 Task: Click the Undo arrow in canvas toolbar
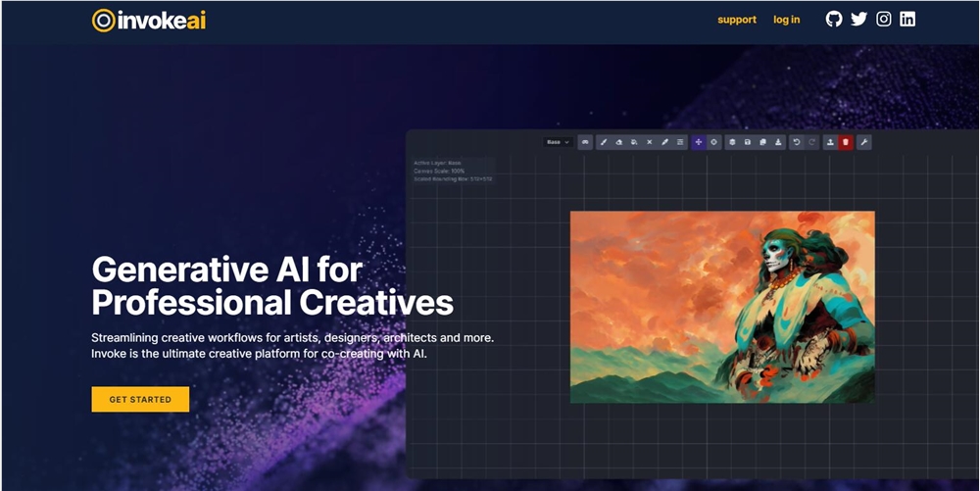[x=797, y=142]
